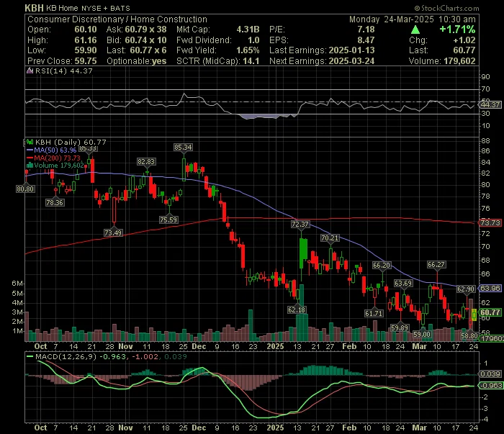Click the RSI(14) 44.37 label
Image resolution: width=504 pixels, height=434 pixels.
pos(64,71)
